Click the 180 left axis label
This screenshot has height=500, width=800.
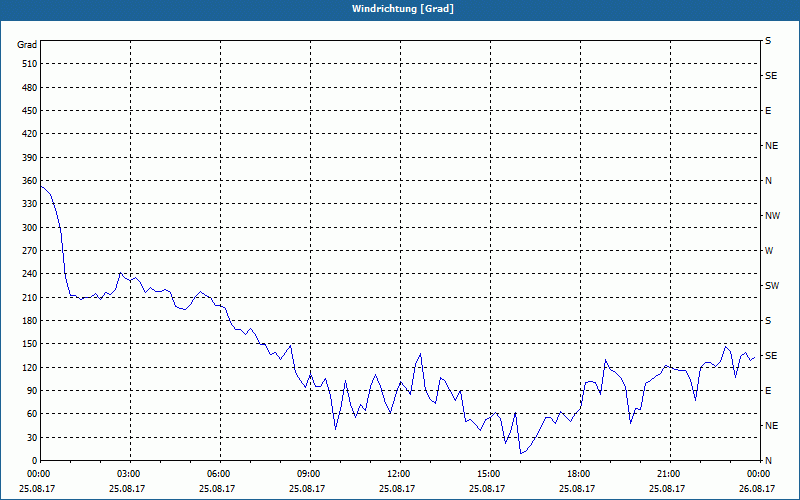click(29, 320)
